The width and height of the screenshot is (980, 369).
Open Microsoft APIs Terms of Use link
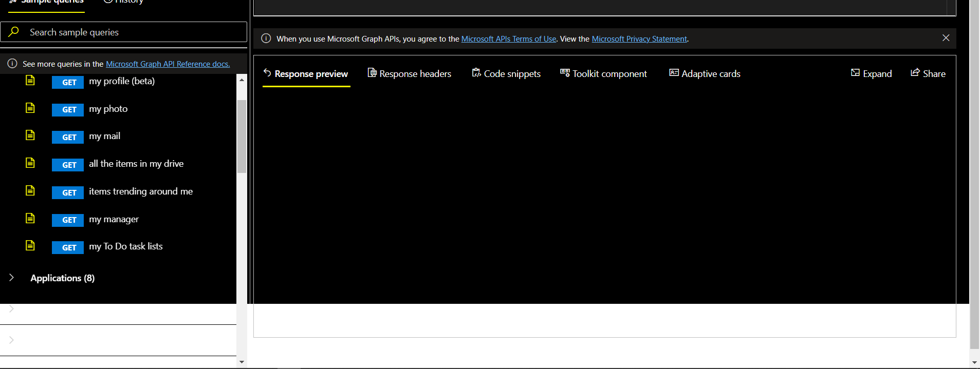pos(509,39)
